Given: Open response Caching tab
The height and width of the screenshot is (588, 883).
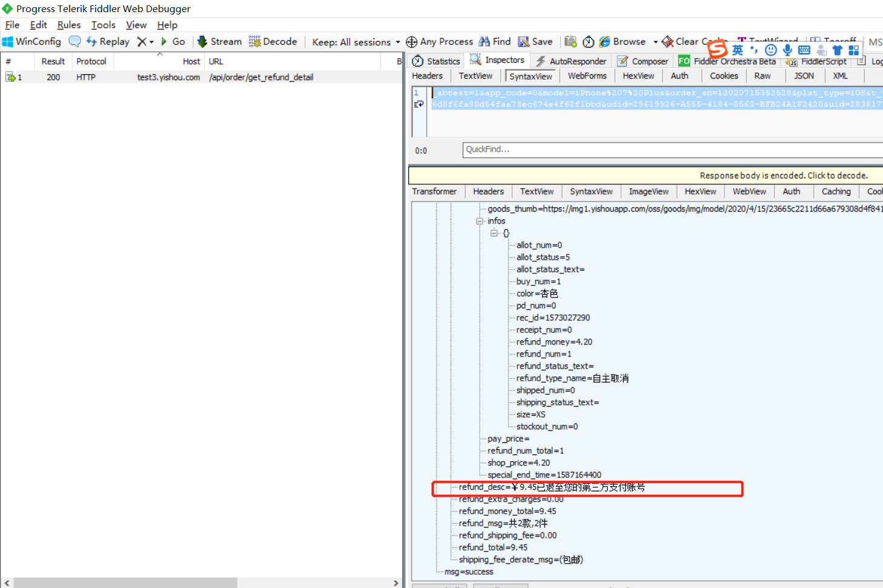Looking at the screenshot, I should click(836, 192).
